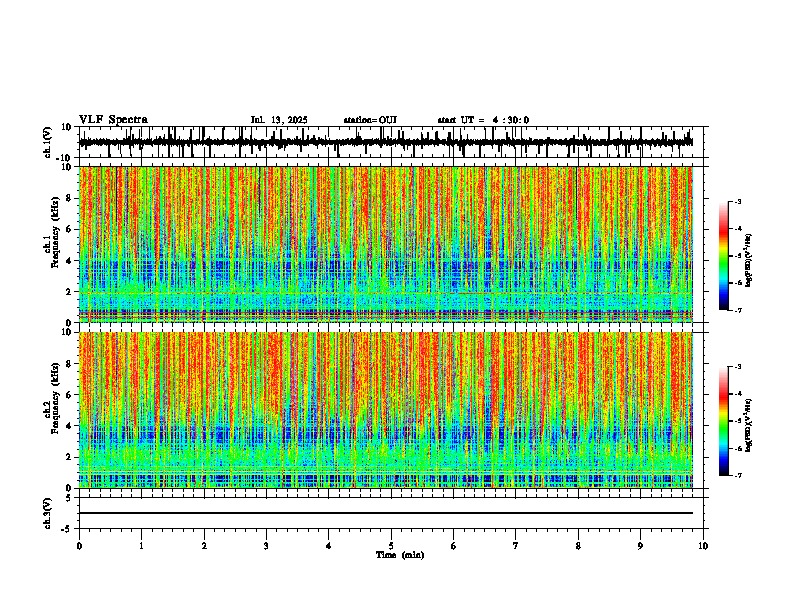
Task: Click the ch.2 spectrogram color scale bar
Action: (723, 421)
